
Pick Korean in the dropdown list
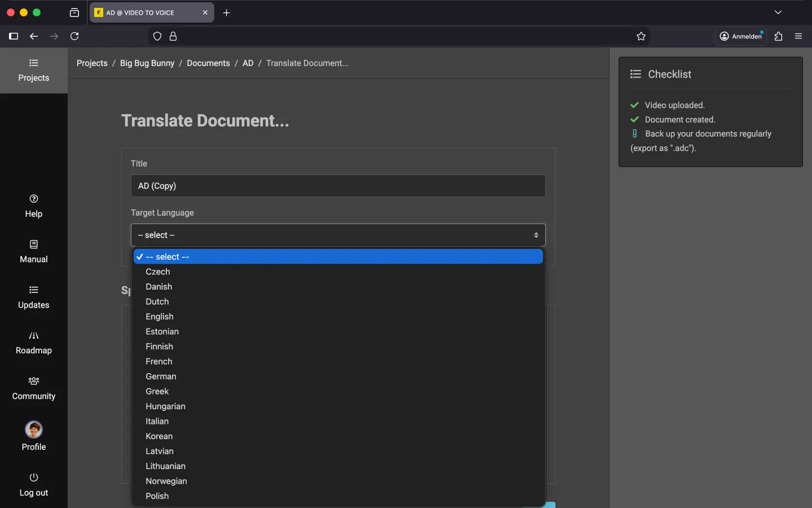pos(159,436)
